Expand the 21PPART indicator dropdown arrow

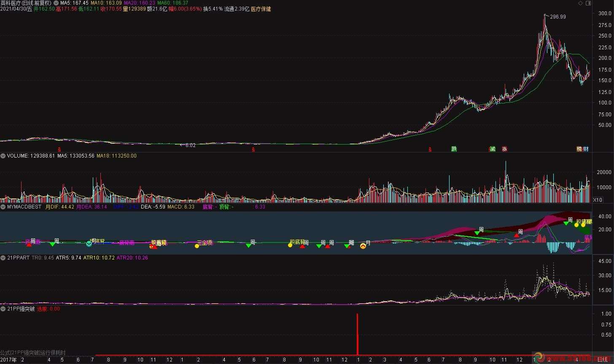[x=3, y=257]
